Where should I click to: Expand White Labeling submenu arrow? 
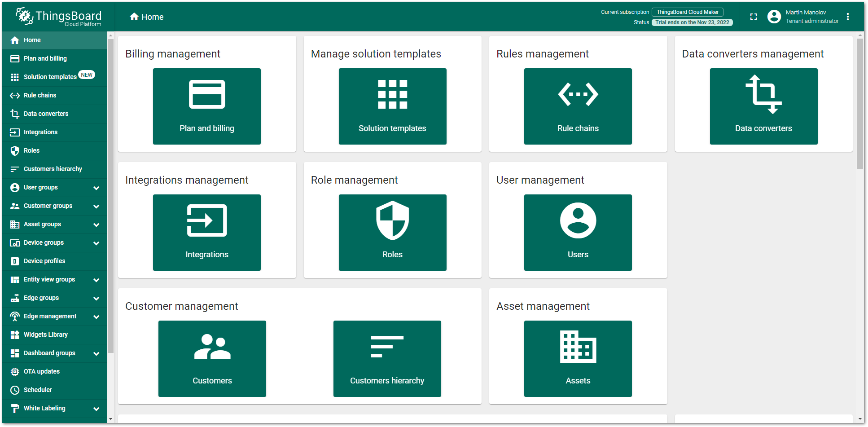tap(96, 409)
